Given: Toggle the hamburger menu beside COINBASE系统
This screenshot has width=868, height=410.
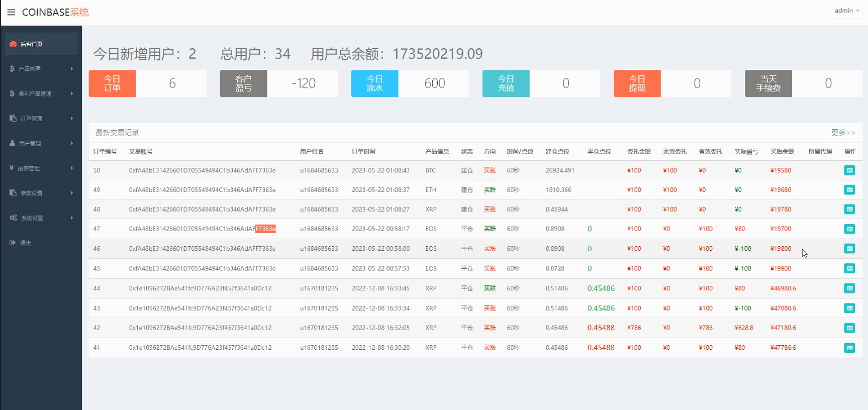Looking at the screenshot, I should (x=11, y=12).
